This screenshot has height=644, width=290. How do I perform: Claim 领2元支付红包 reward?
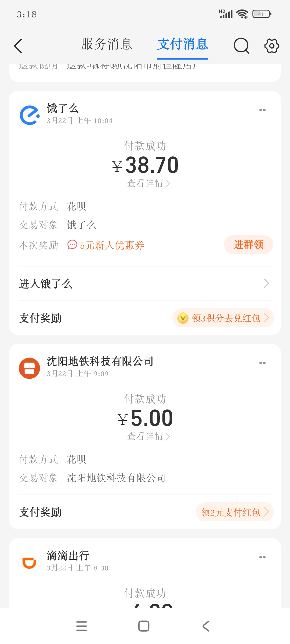[235, 512]
